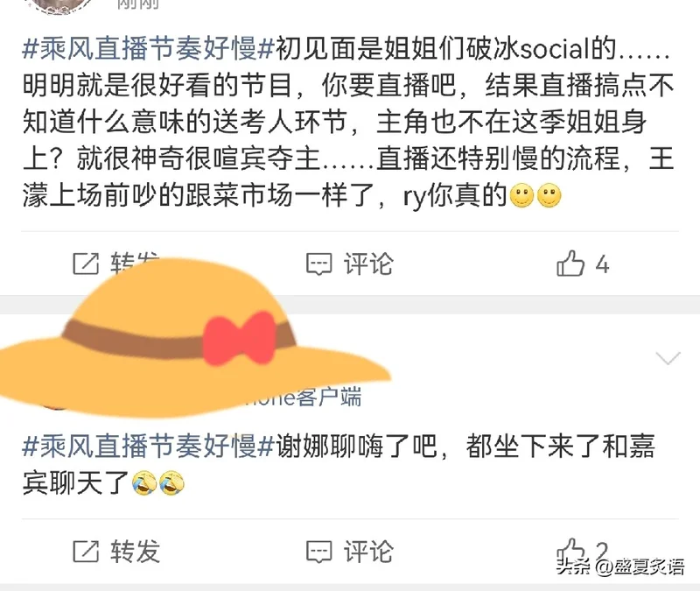Screen dimensions: 700x591
Task: Like the second post with thumbs-up icon
Action: [x=570, y=551]
